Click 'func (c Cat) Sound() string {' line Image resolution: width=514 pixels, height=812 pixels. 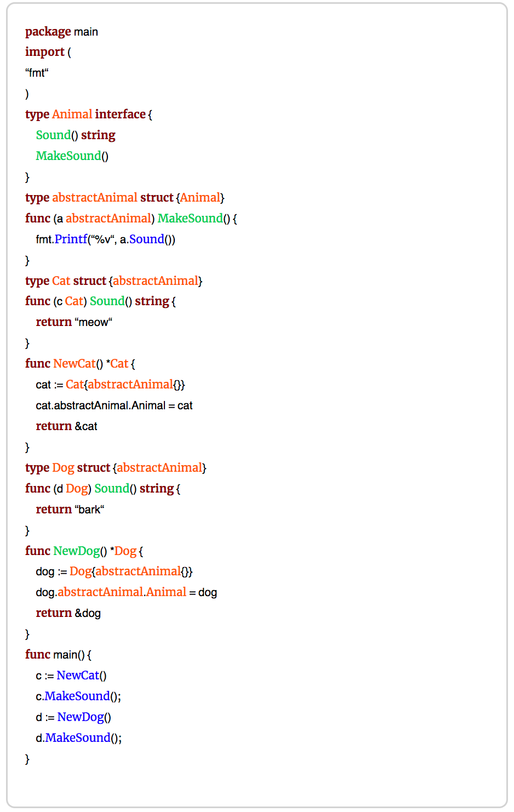tap(100, 301)
